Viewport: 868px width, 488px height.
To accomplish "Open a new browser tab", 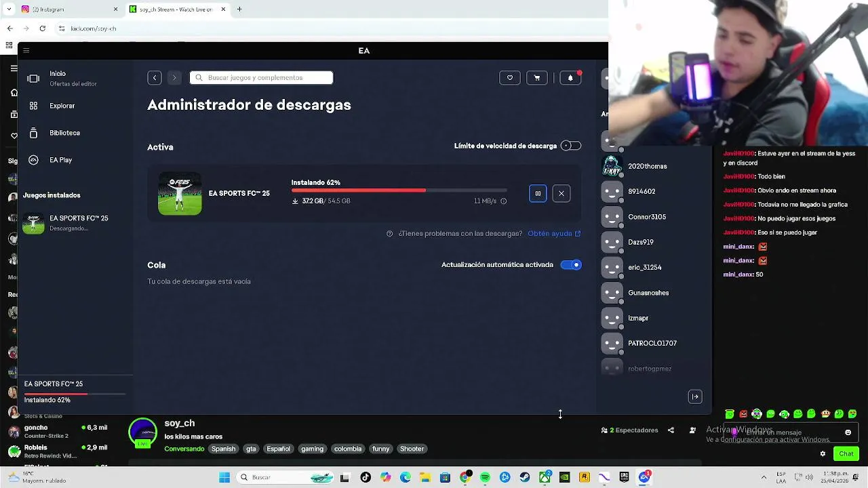I will (x=239, y=9).
